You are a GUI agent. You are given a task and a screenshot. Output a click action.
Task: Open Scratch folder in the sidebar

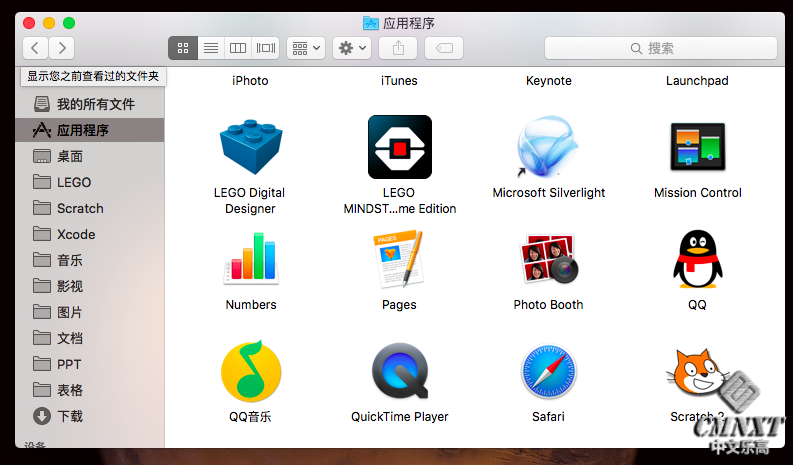[x=90, y=208]
